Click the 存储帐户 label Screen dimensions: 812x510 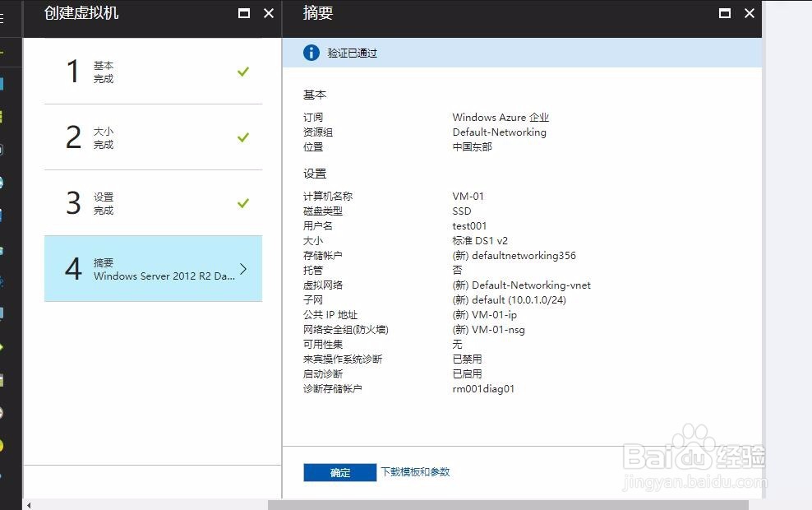click(x=323, y=255)
